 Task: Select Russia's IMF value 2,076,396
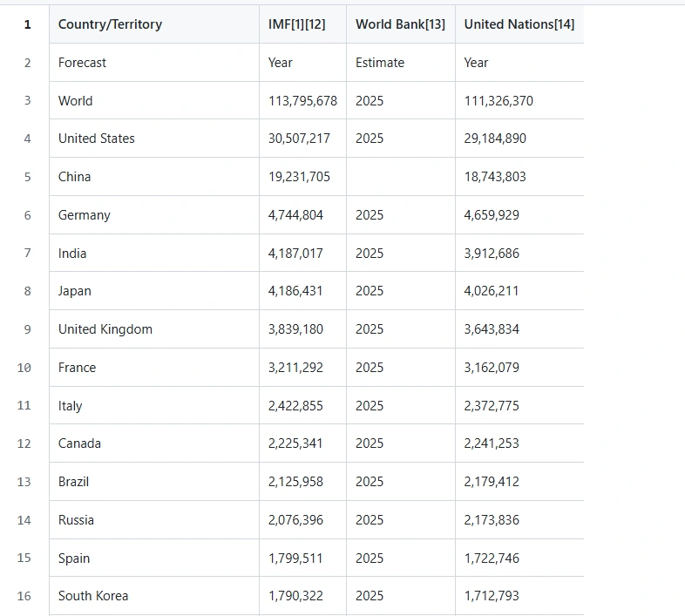click(295, 520)
